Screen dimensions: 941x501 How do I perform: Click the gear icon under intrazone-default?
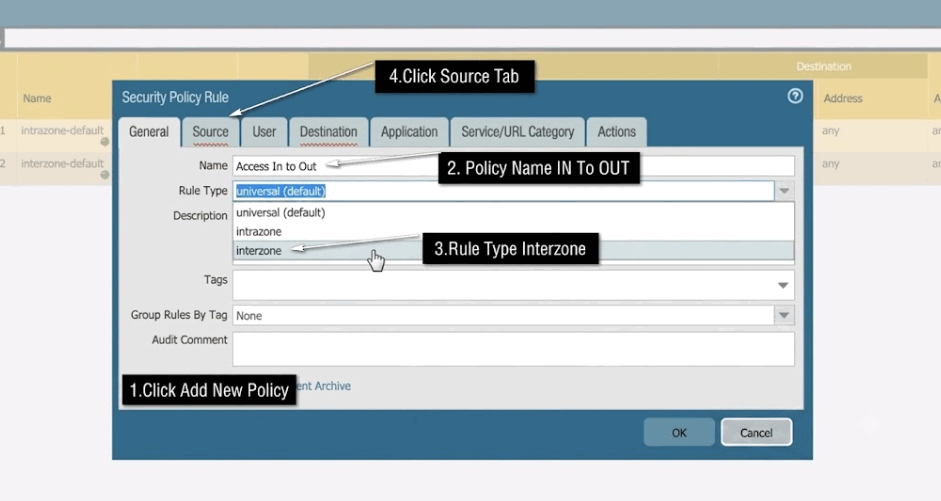[105, 142]
